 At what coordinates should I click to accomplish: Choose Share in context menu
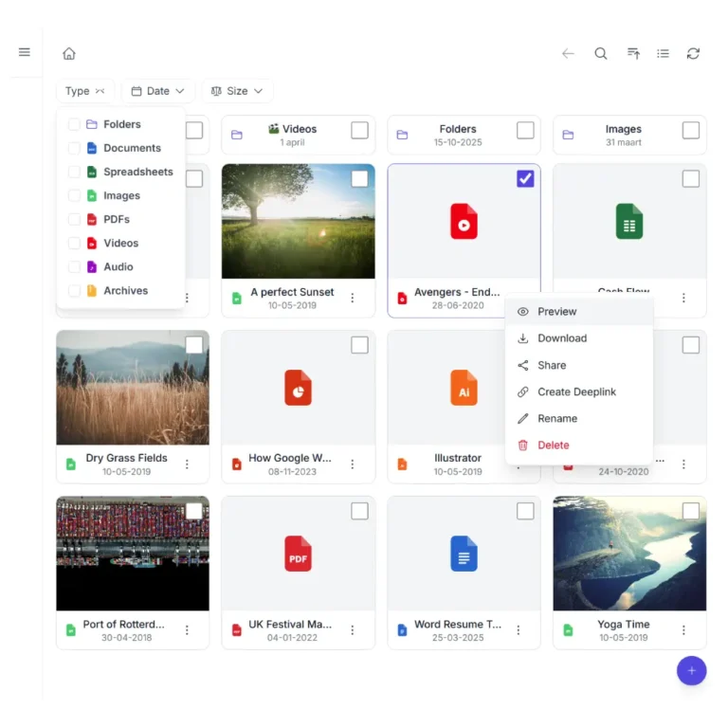tap(579, 365)
